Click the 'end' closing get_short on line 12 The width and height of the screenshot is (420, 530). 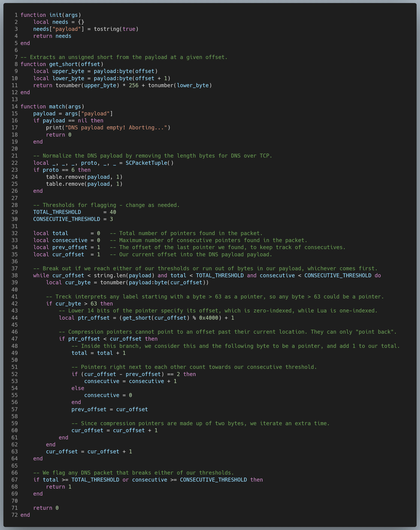coord(25,92)
